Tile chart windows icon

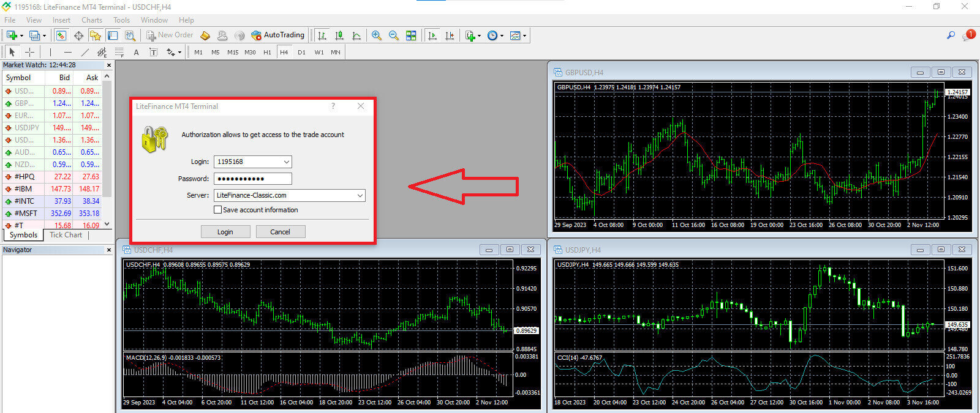(411, 35)
